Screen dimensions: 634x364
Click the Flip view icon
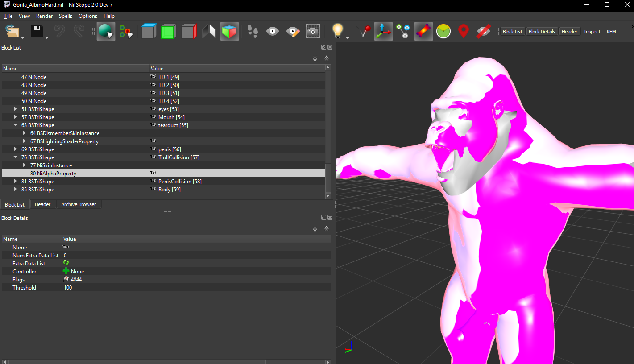tap(209, 32)
